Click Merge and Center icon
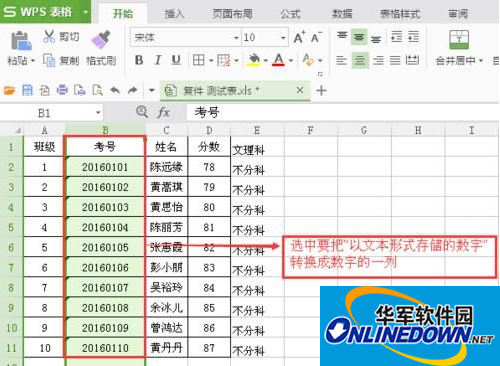Image resolution: width=500 pixels, height=366 pixels. coord(459,40)
